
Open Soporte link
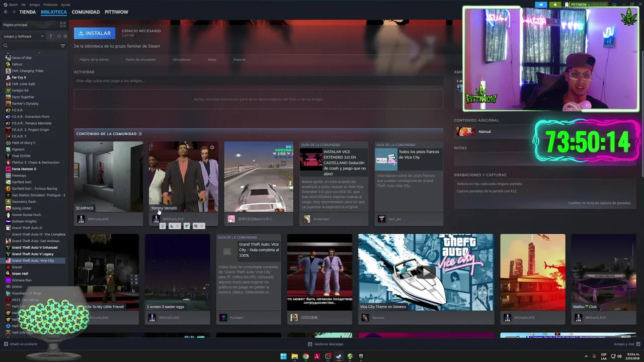coord(239,59)
